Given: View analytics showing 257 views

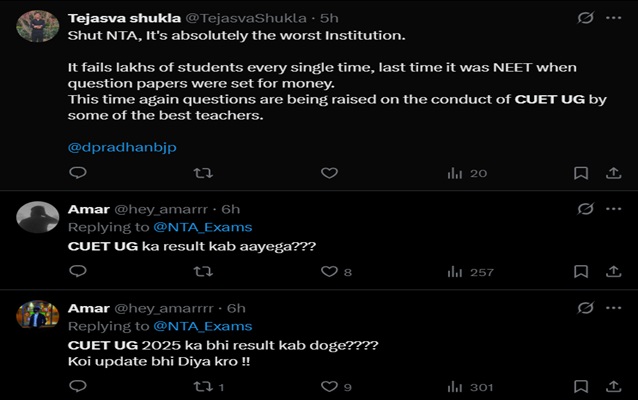Looking at the screenshot, I should (469, 271).
